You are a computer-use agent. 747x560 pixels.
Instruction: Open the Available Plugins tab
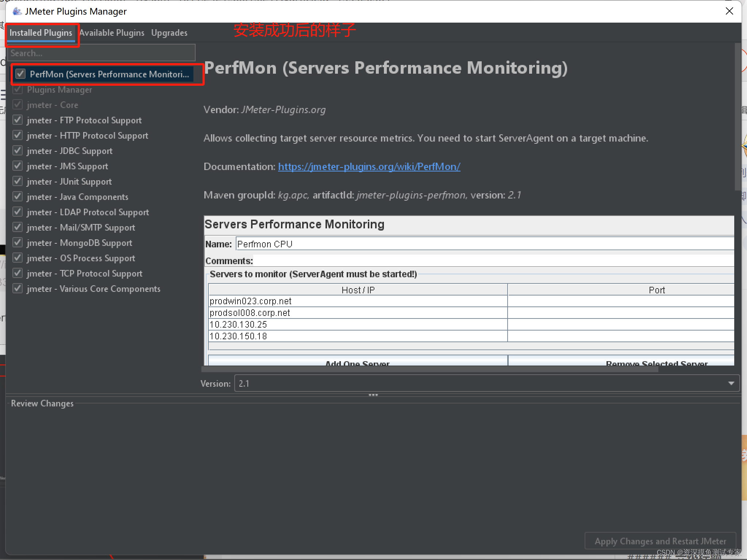point(112,33)
